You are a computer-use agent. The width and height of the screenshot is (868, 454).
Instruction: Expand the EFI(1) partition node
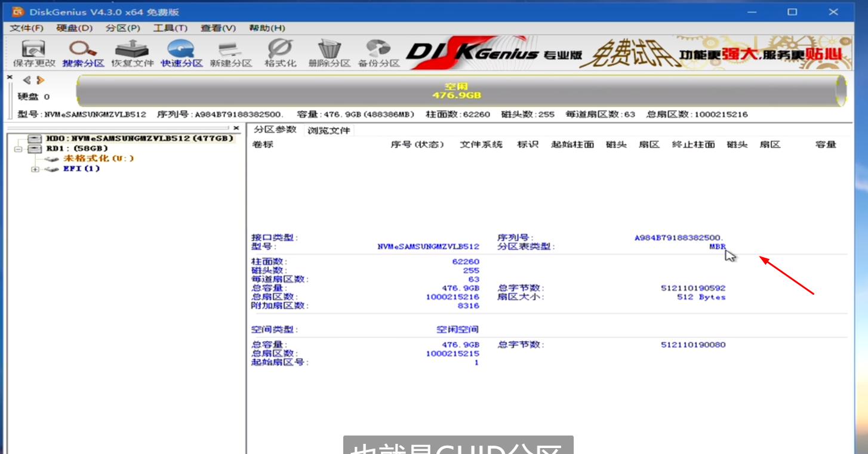(35, 169)
